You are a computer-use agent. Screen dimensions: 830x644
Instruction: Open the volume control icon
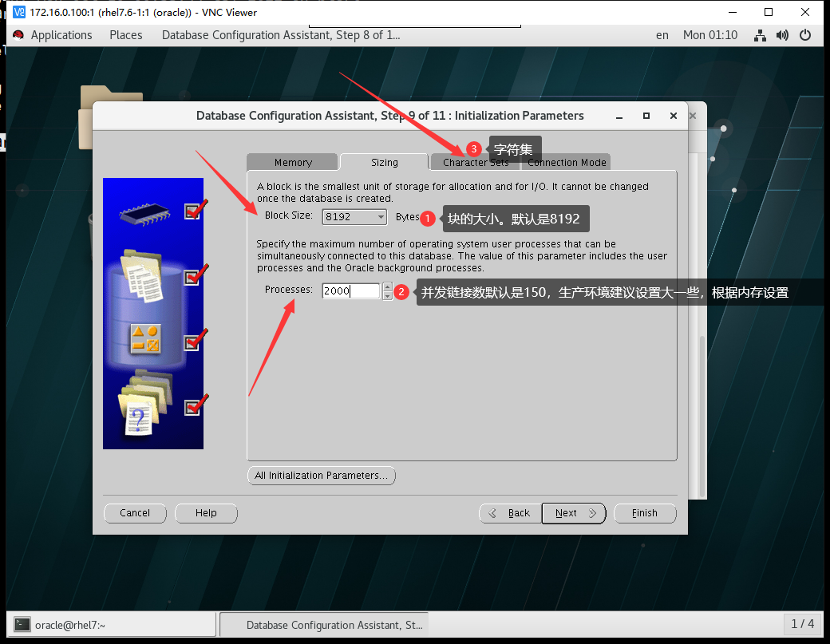tap(782, 35)
